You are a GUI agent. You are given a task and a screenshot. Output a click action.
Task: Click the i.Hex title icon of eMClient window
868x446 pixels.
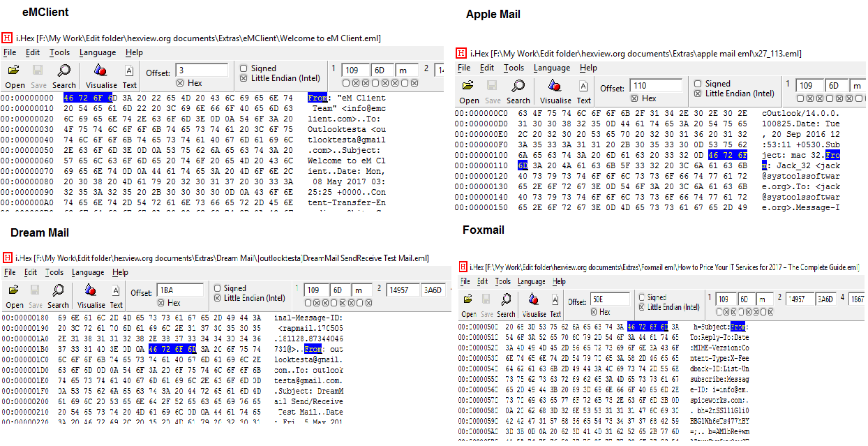[x=7, y=38]
